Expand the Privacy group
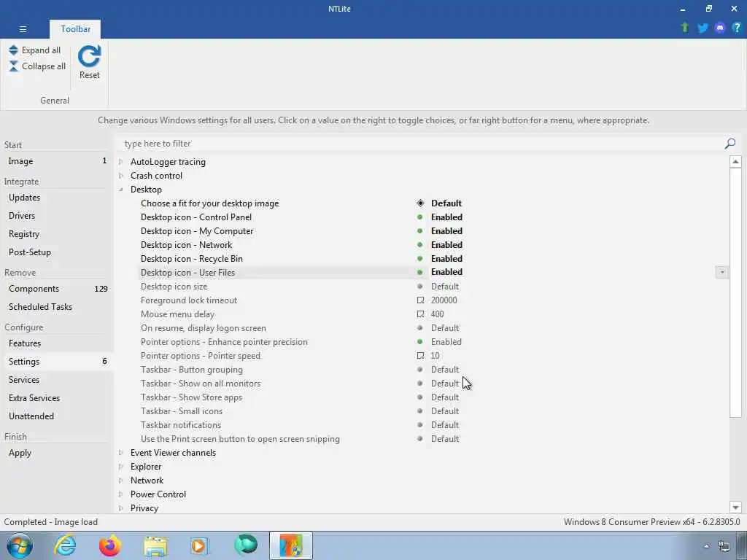The width and height of the screenshot is (747, 560). 121,508
